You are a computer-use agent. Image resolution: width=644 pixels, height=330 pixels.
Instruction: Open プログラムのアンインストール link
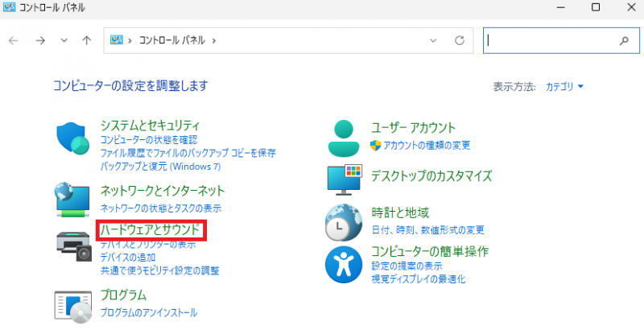point(148,312)
